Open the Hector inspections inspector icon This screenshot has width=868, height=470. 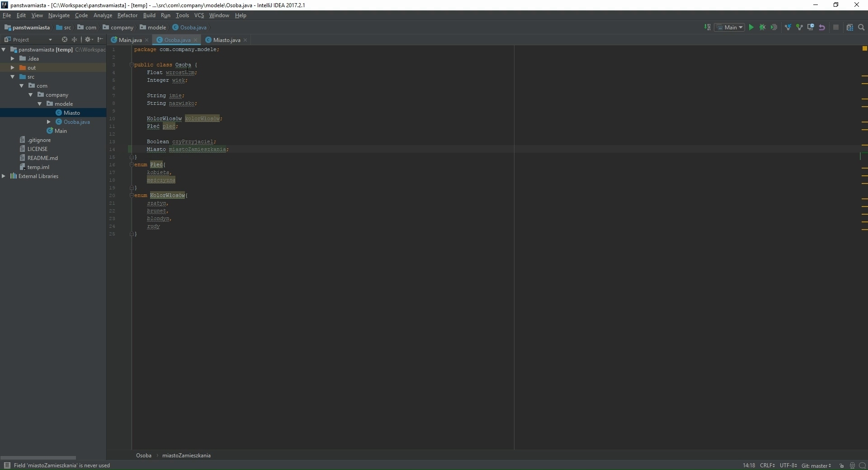852,465
